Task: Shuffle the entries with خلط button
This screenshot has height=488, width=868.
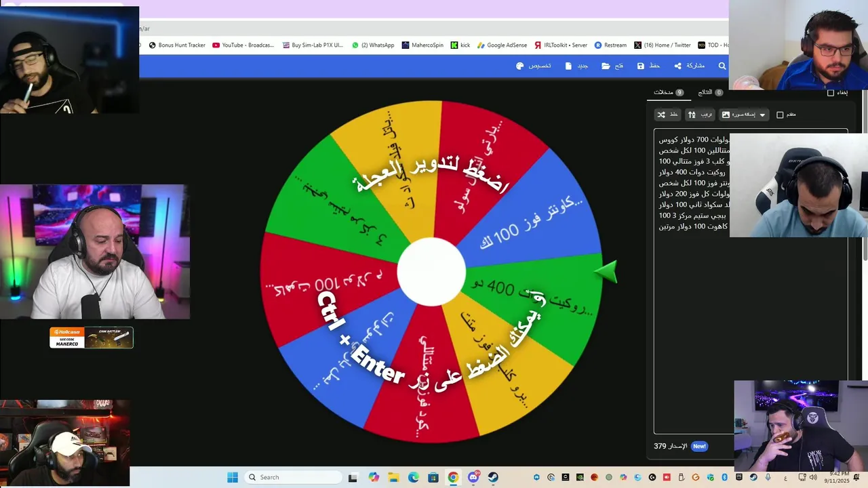Action: coord(667,115)
